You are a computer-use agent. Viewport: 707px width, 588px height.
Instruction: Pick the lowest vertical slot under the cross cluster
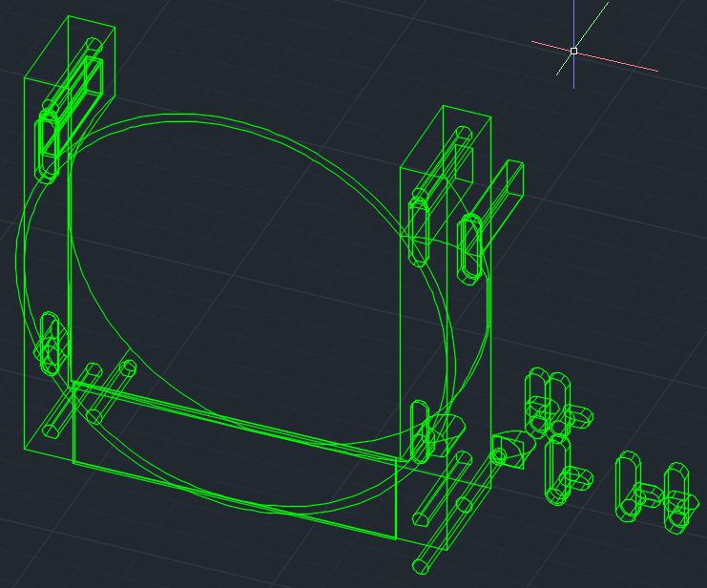click(x=558, y=470)
